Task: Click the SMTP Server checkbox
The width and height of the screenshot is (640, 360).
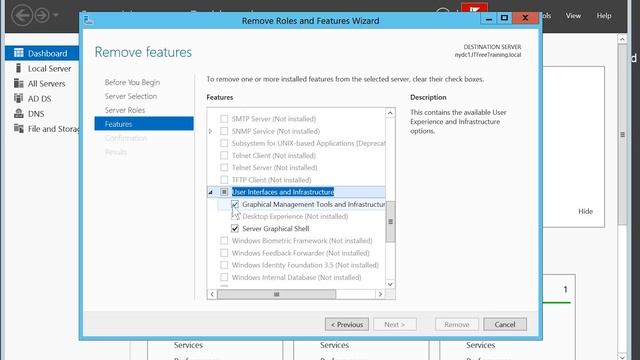Action: [224, 119]
